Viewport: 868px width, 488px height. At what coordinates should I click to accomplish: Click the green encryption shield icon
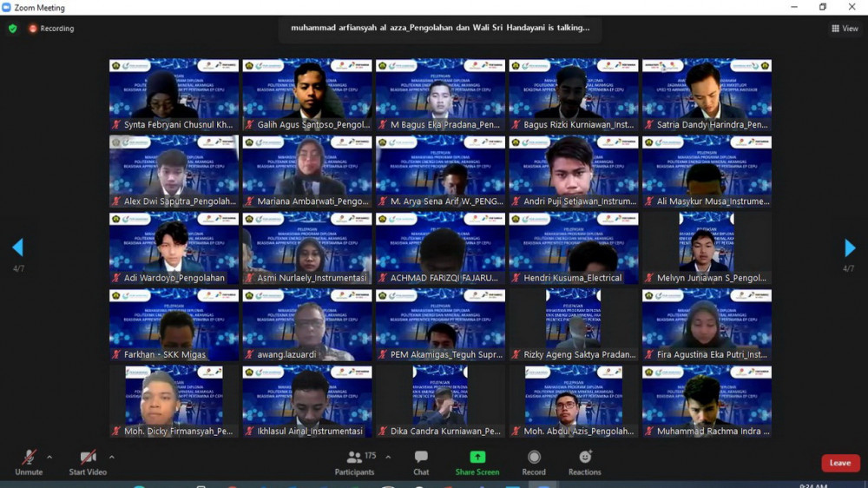(x=12, y=29)
